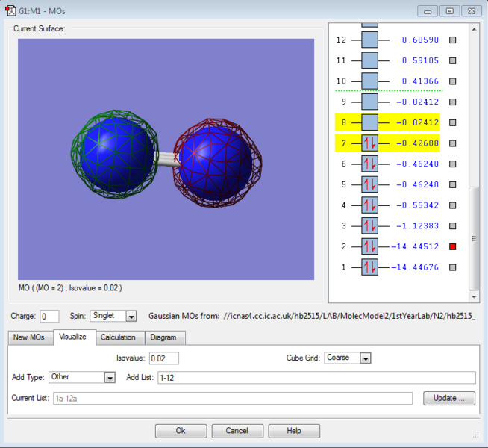Select the MO 8 empty orbital box
The height and width of the screenshot is (448, 488).
[x=370, y=122]
